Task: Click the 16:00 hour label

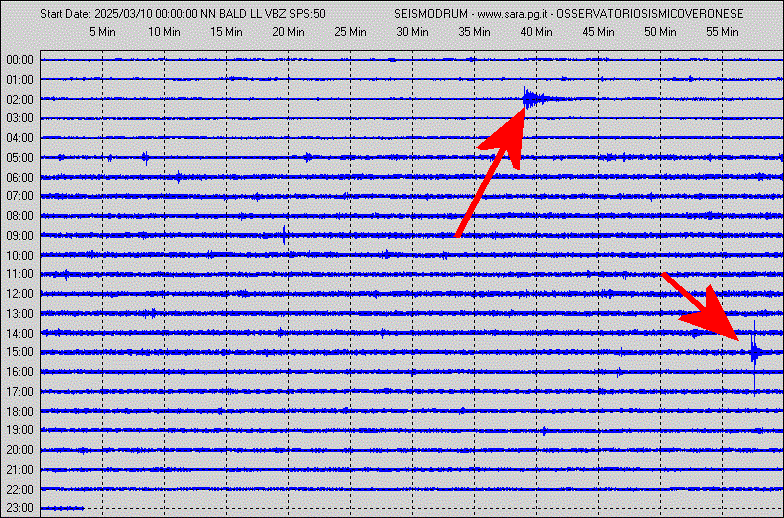Action: click(20, 372)
